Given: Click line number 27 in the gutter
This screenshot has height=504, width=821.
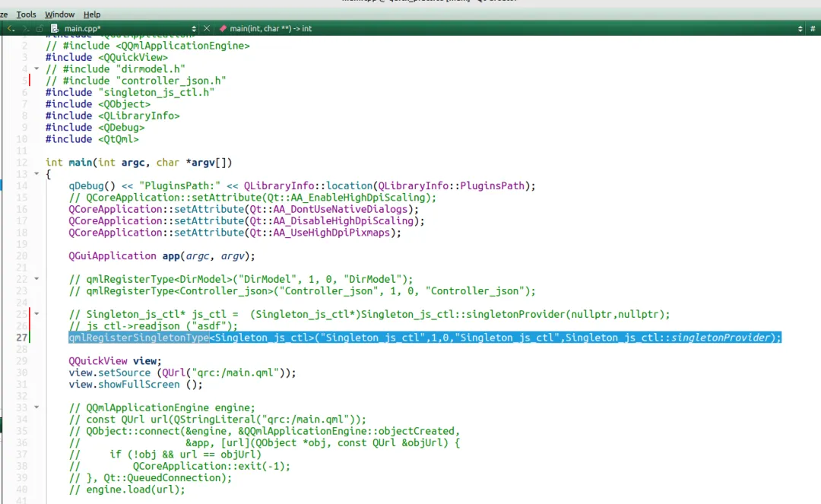Looking at the screenshot, I should (x=21, y=338).
